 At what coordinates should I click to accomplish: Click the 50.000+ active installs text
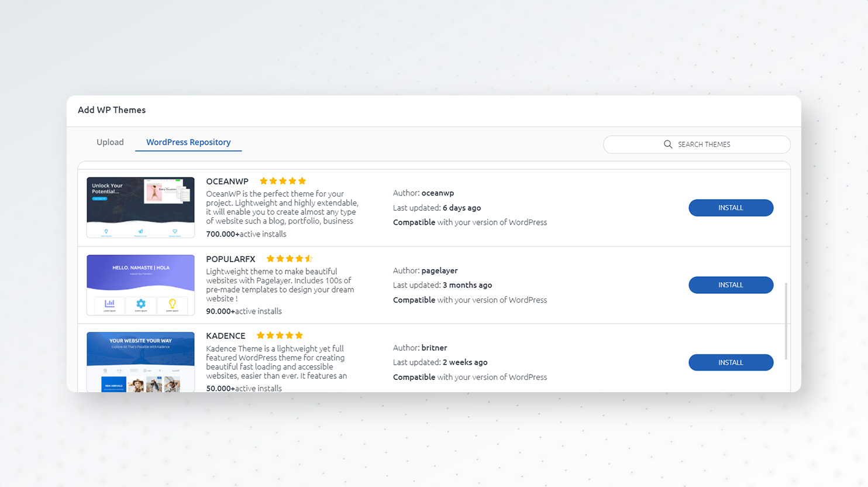pos(244,388)
